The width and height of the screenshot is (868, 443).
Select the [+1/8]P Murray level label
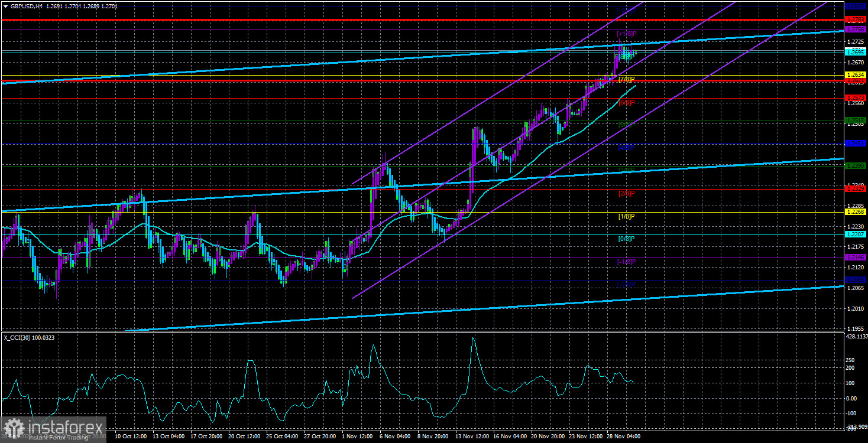(x=626, y=34)
